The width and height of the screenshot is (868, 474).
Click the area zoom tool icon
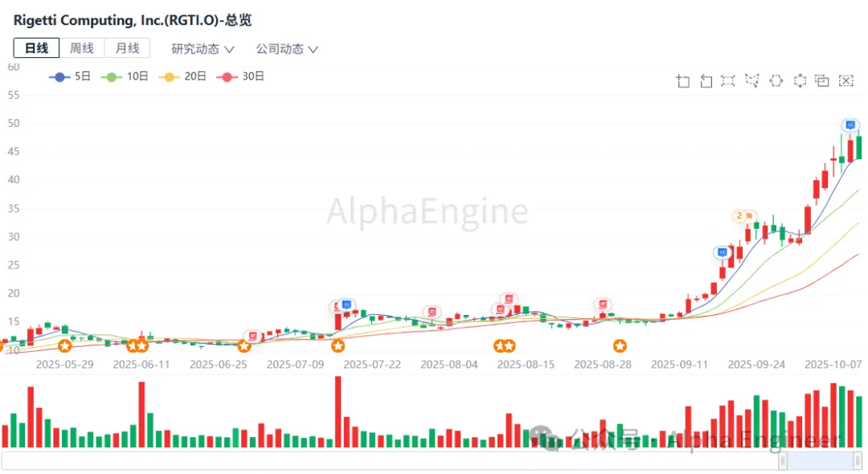(683, 80)
